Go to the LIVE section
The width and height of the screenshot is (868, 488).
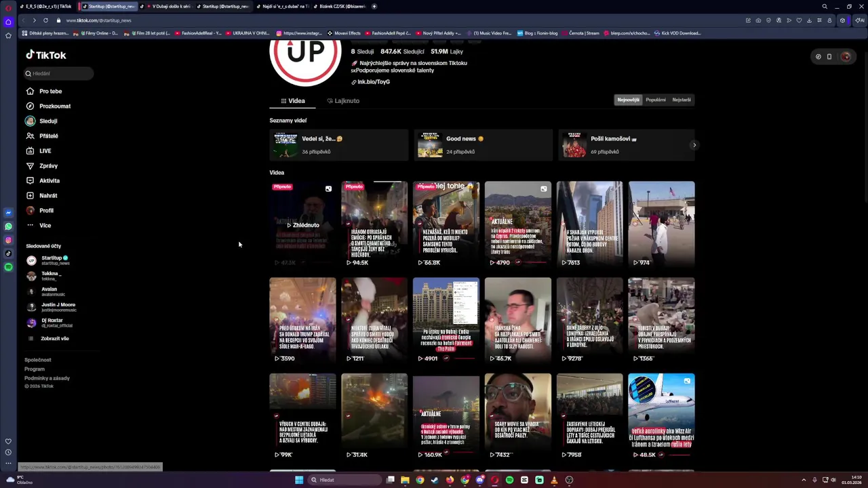[39, 150]
